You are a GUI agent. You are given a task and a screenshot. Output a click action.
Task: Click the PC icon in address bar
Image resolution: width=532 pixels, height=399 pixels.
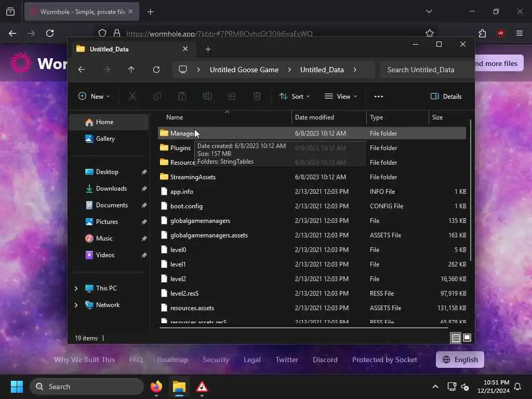[x=183, y=70]
